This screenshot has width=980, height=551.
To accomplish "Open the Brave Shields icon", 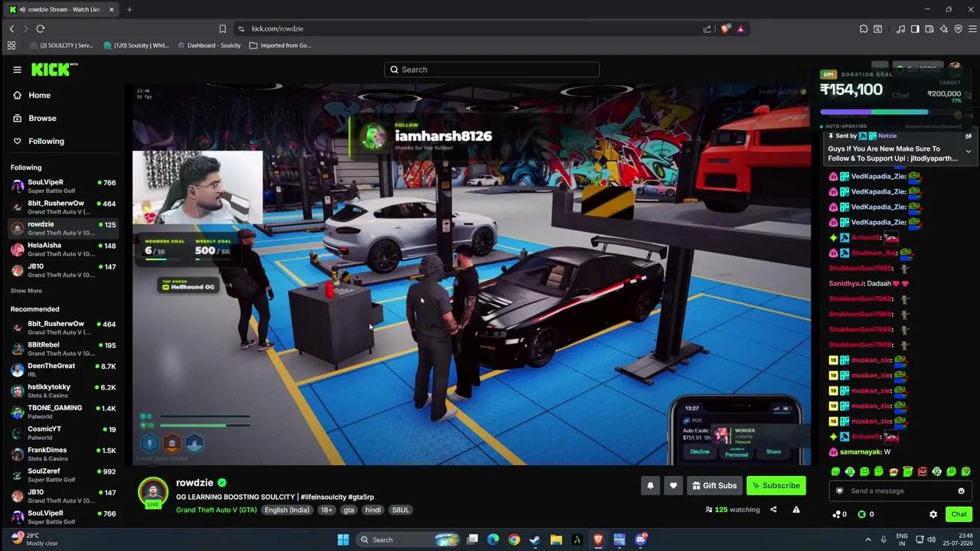I will [725, 29].
